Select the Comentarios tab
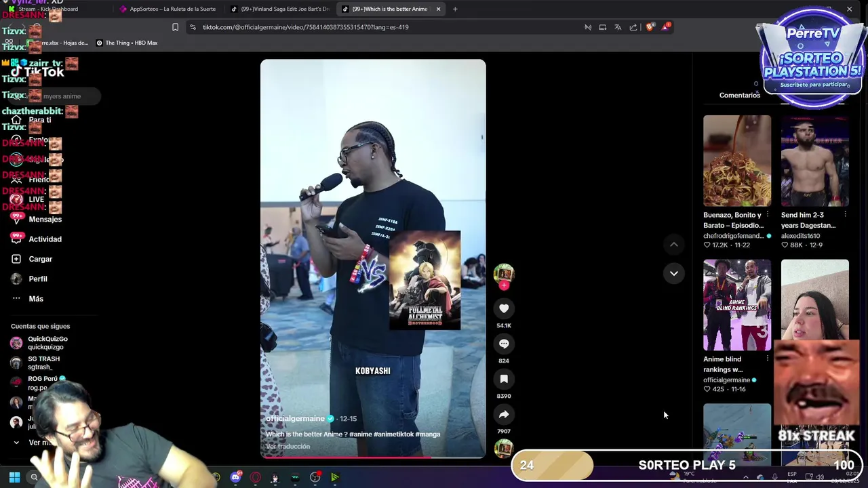The image size is (868, 488). [740, 95]
